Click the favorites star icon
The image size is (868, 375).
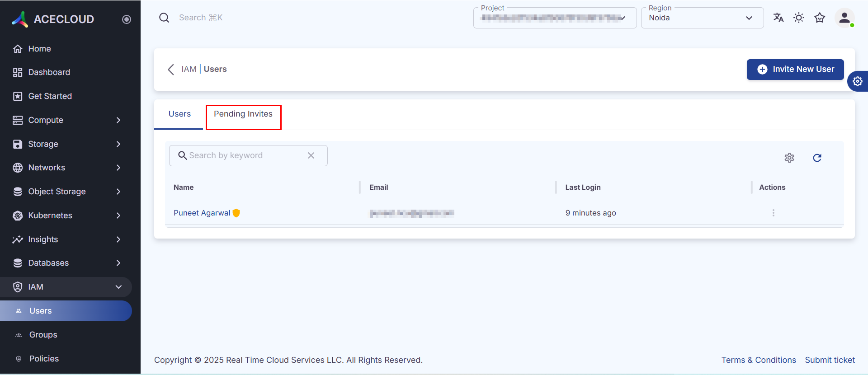pos(820,18)
